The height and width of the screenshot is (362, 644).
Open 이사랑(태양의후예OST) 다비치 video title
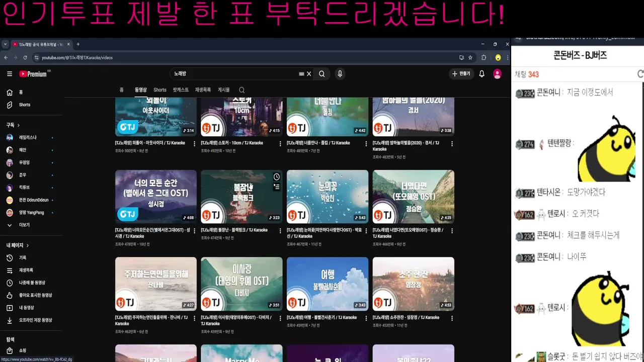tap(236, 320)
